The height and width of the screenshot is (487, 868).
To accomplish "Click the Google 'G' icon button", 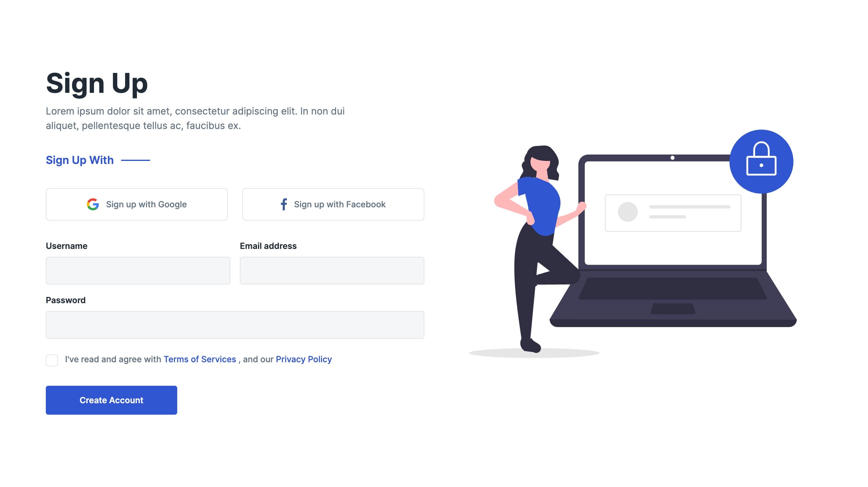I will (x=93, y=204).
